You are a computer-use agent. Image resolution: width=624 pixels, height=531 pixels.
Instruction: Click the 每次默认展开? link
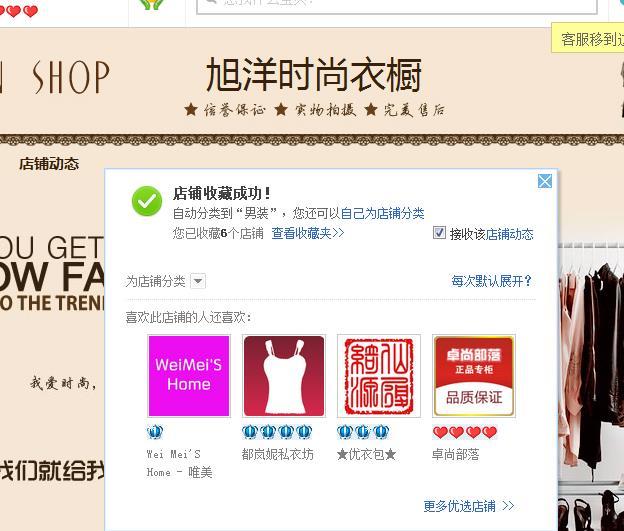(x=491, y=281)
